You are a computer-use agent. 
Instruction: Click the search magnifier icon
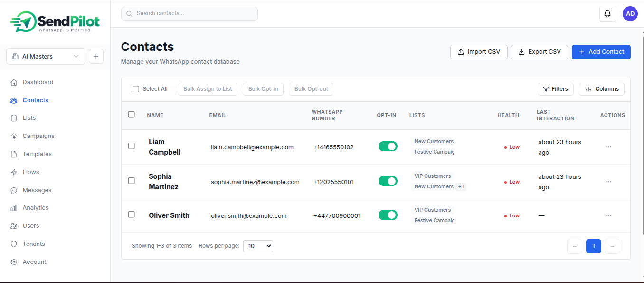(130, 14)
